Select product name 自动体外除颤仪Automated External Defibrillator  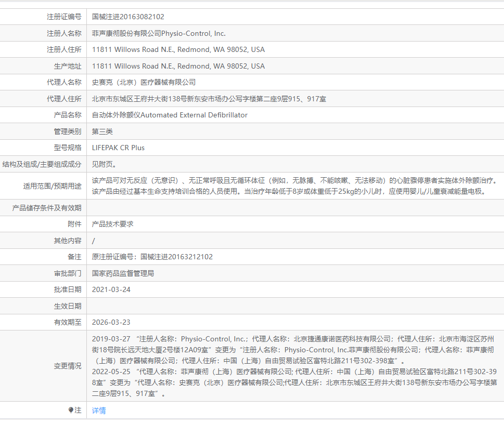(170, 115)
